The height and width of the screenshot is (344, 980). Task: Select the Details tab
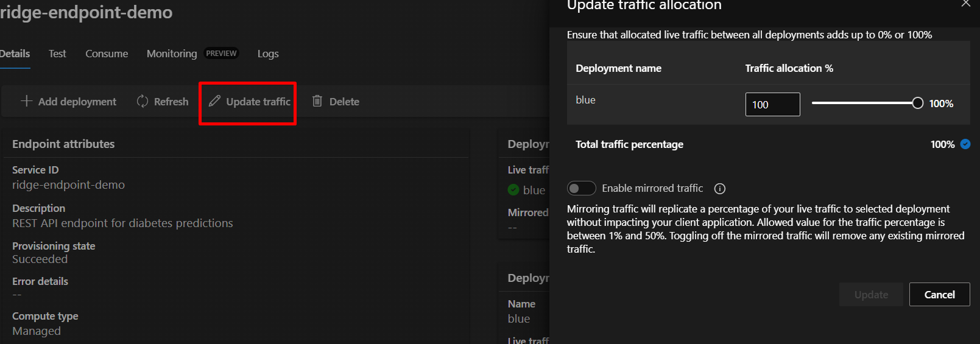click(15, 54)
